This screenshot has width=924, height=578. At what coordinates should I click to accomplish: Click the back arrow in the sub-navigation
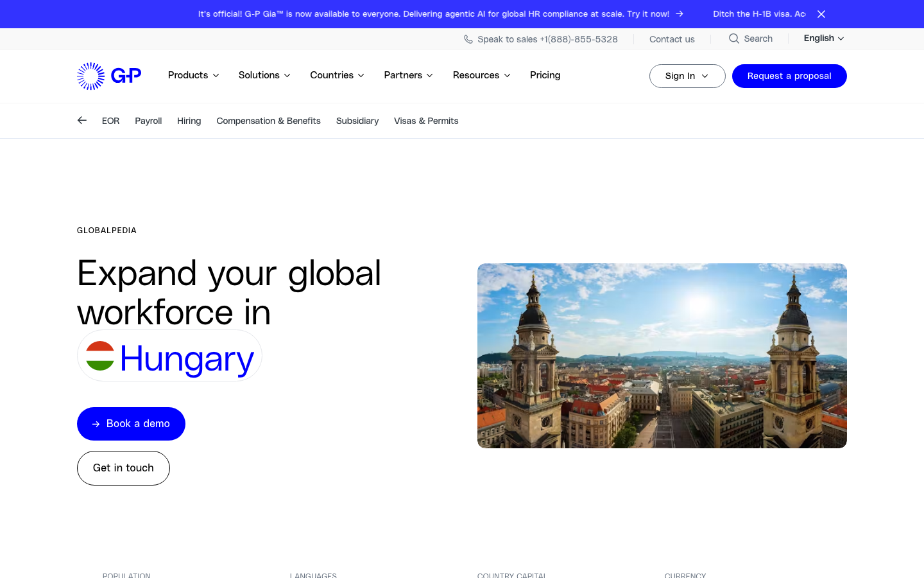(x=82, y=120)
